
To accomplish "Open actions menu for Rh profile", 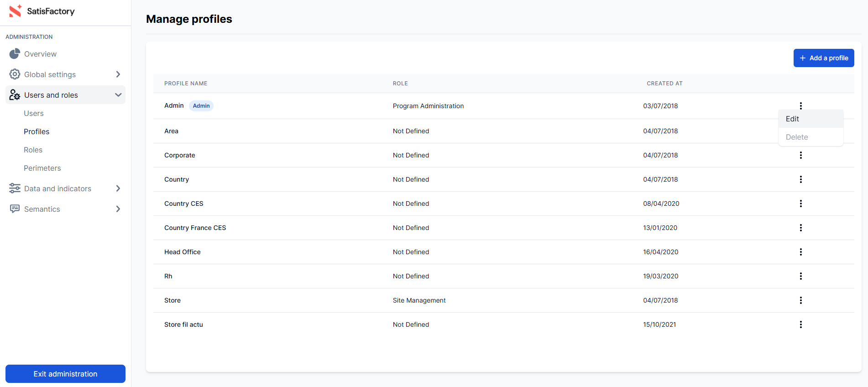I will pyautogui.click(x=800, y=276).
